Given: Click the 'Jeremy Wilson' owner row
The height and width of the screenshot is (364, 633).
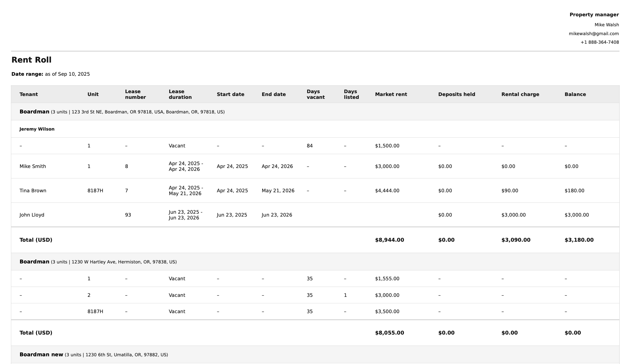Looking at the screenshot, I should tap(315, 129).
